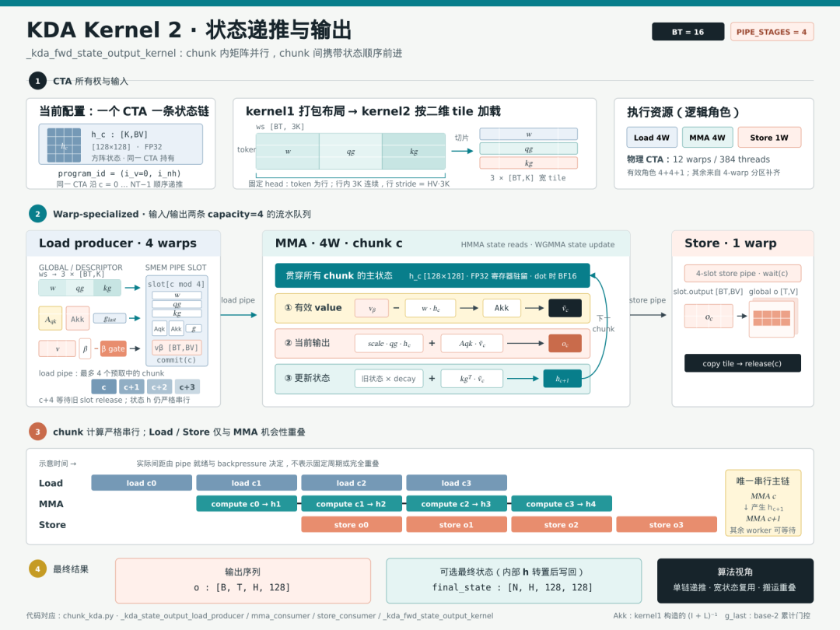Click the dark 算法视角 box
Image resolution: width=840 pixels, height=630 pixels.
735,581
